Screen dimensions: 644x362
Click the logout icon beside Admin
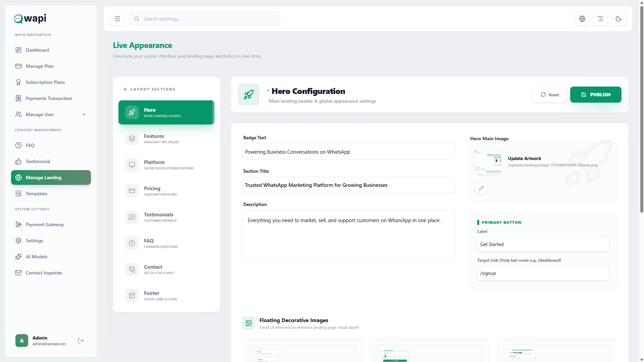click(x=81, y=341)
